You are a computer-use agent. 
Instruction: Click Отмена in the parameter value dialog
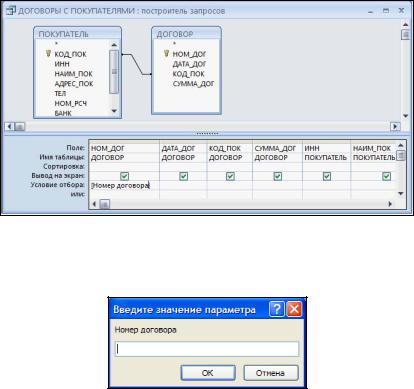coord(271,373)
